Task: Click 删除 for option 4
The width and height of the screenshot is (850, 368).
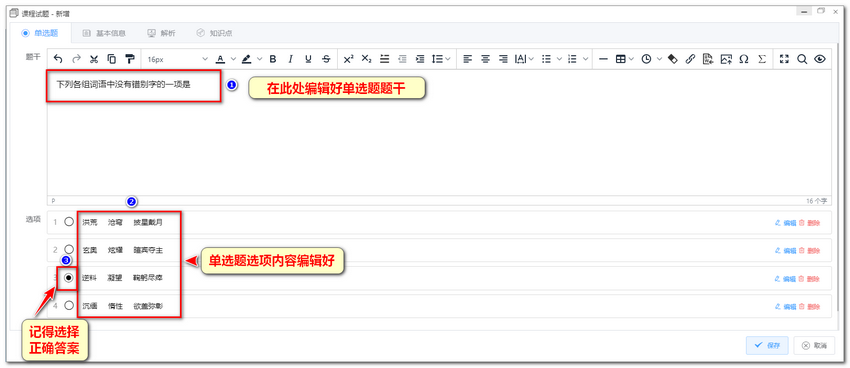Action: pyautogui.click(x=809, y=306)
